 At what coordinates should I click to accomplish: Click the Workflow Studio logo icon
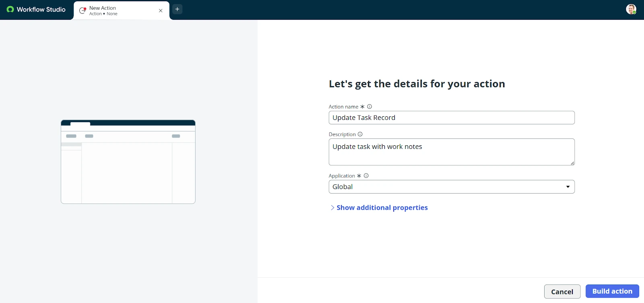(x=10, y=9)
